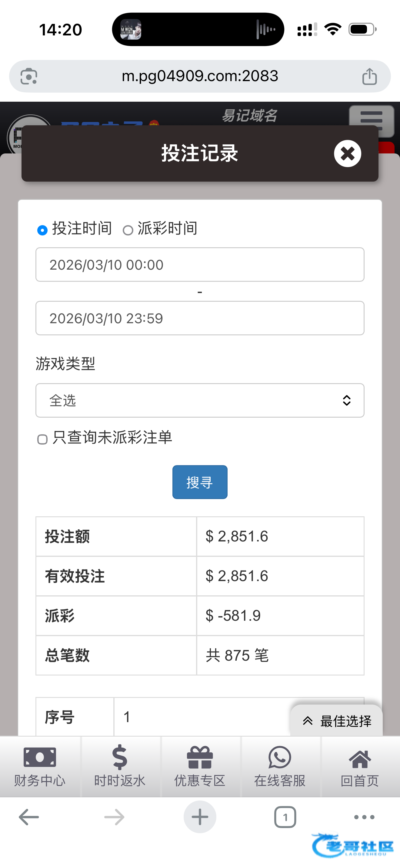Edit the start date 2026/03/10 00:00 field
400x868 pixels.
(200, 265)
